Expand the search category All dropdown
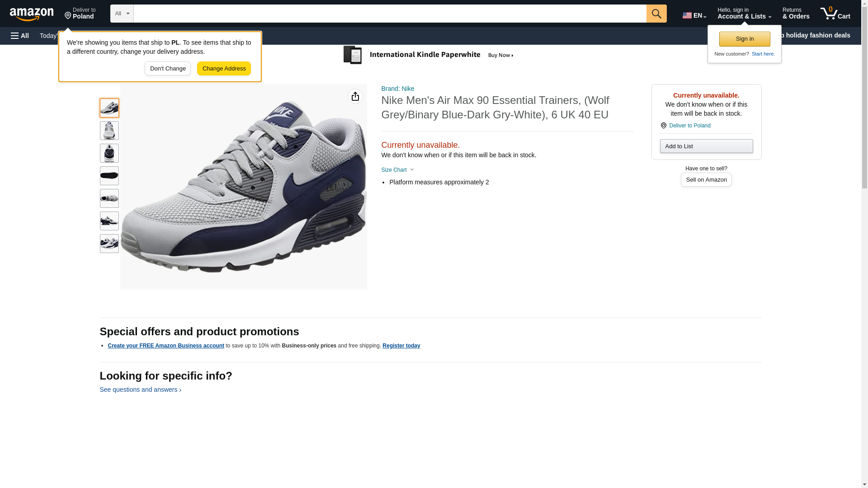The image size is (868, 488). tap(122, 14)
